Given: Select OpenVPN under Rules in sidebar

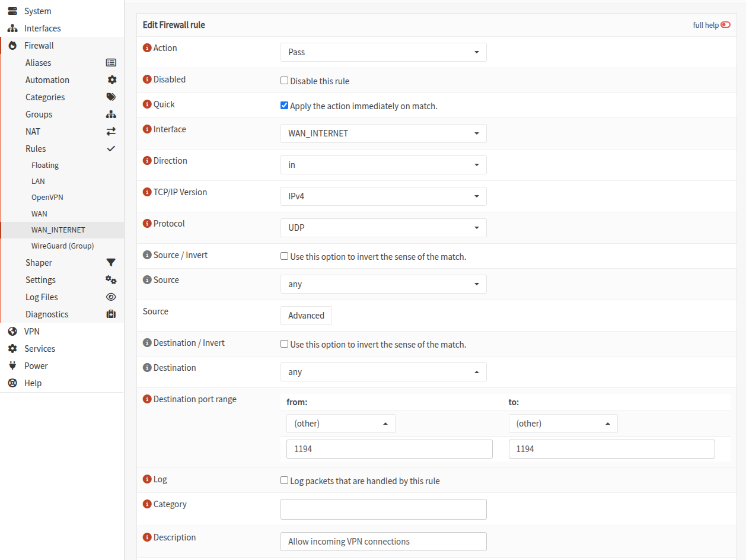Looking at the screenshot, I should [x=47, y=197].
